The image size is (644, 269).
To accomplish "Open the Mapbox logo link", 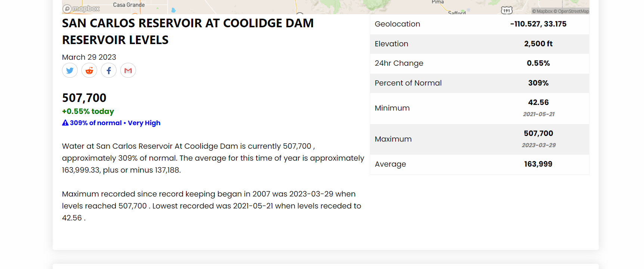I will pos(81,9).
